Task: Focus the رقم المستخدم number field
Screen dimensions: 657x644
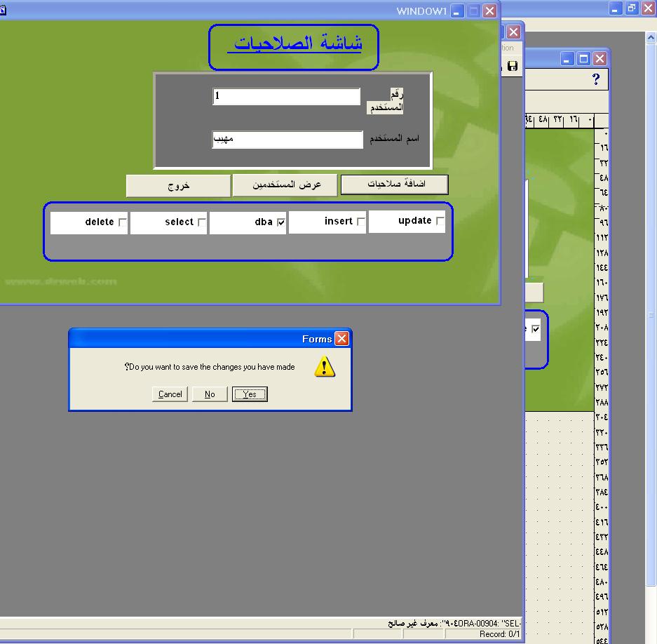Action: [285, 96]
